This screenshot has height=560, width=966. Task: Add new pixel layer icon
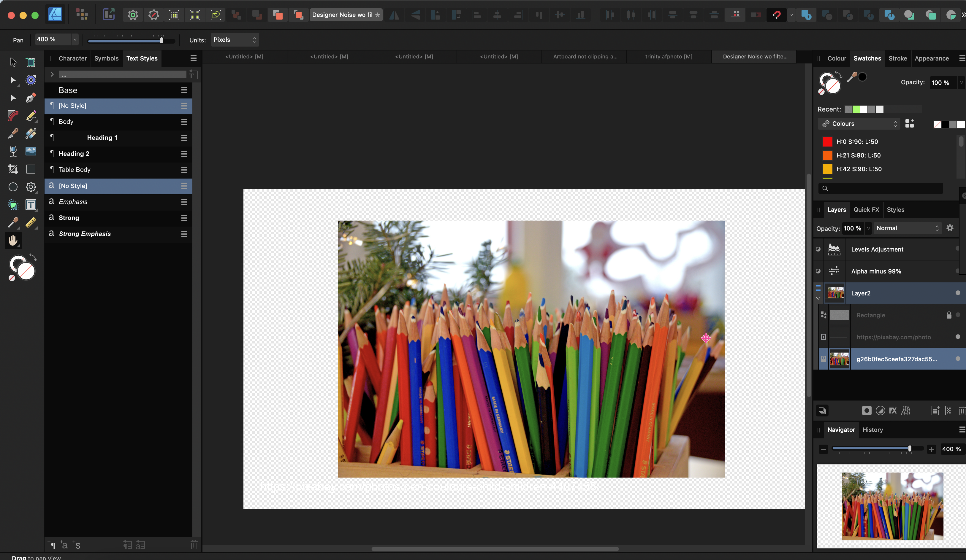coord(949,411)
